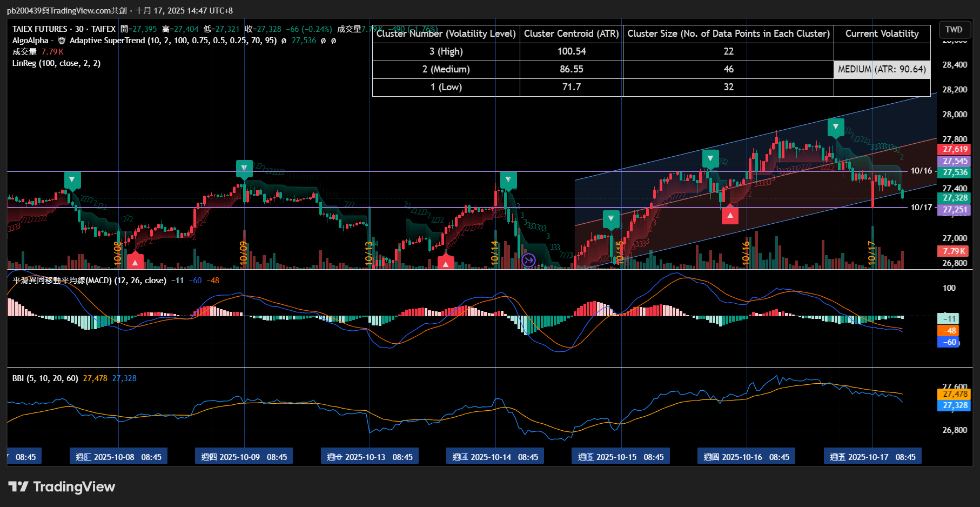
Task: Click the 1 (Low) cluster row cell
Action: click(446, 87)
